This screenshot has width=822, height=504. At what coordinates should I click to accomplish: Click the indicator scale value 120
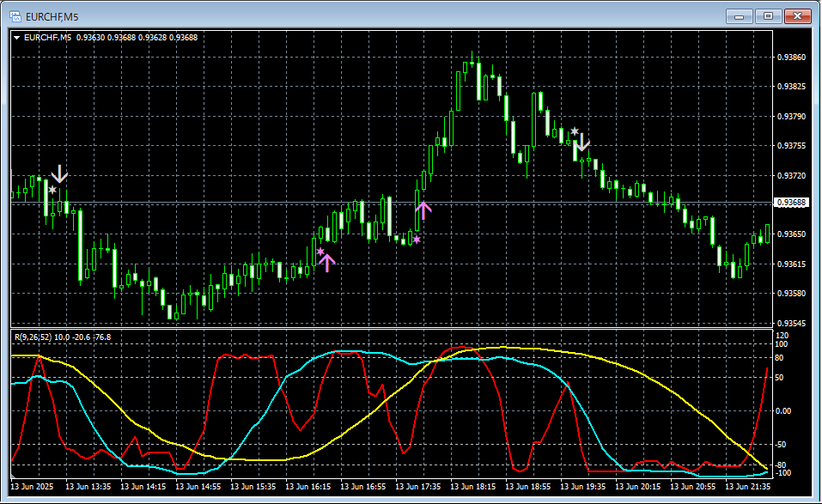[x=782, y=336]
